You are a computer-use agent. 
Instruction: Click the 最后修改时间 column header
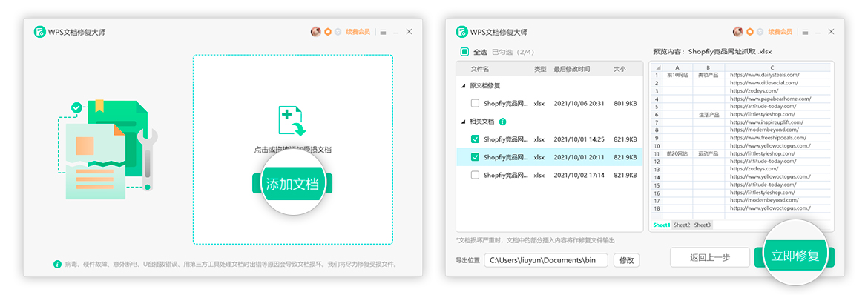(572, 69)
